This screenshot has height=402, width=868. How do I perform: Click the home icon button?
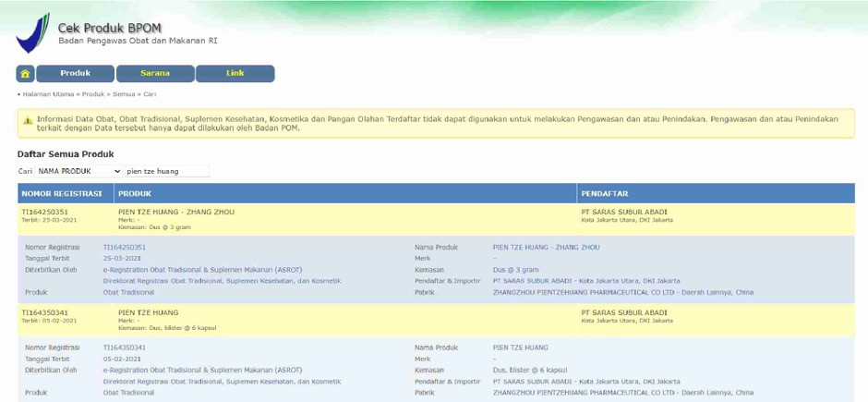(26, 74)
